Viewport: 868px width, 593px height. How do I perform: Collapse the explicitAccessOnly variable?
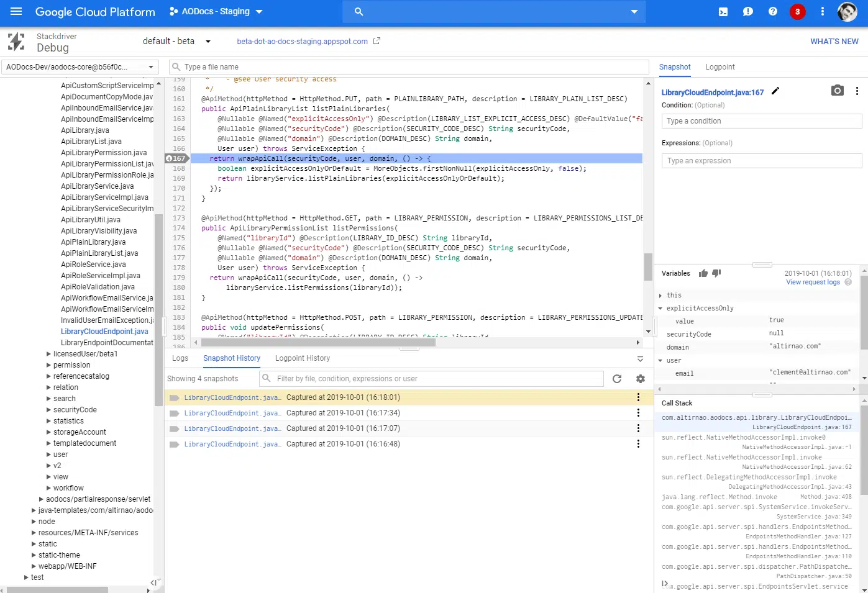[x=660, y=309]
